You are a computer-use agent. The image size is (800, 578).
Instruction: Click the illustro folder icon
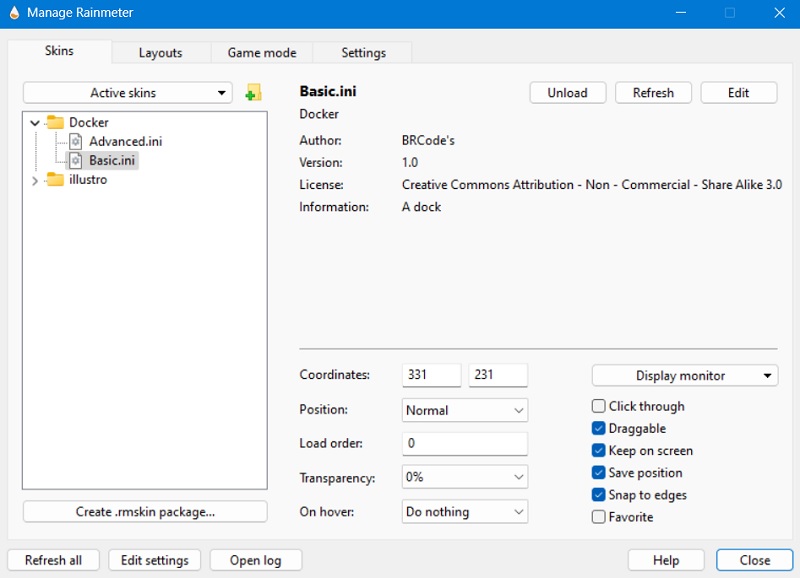click(x=54, y=179)
